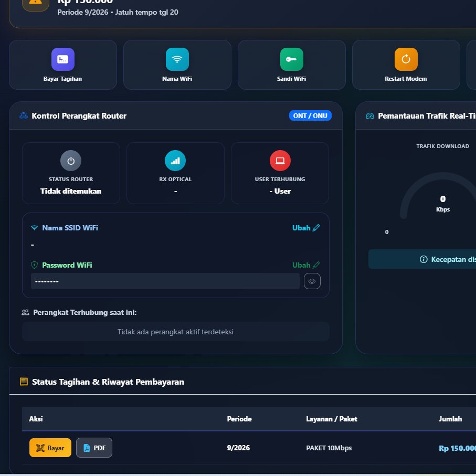Click the people icon beside Perangkat Terhubung
476x476 pixels.
pyautogui.click(x=26, y=312)
